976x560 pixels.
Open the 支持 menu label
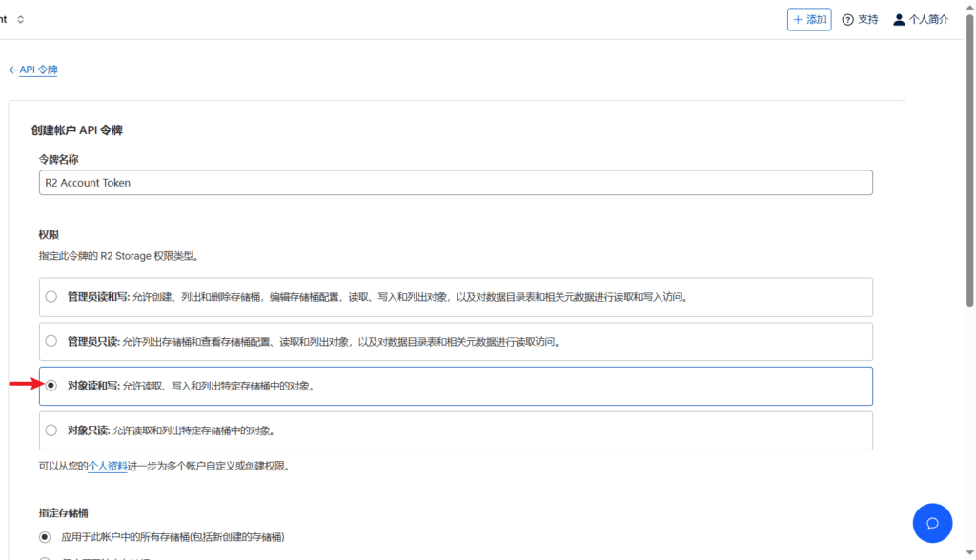[867, 20]
